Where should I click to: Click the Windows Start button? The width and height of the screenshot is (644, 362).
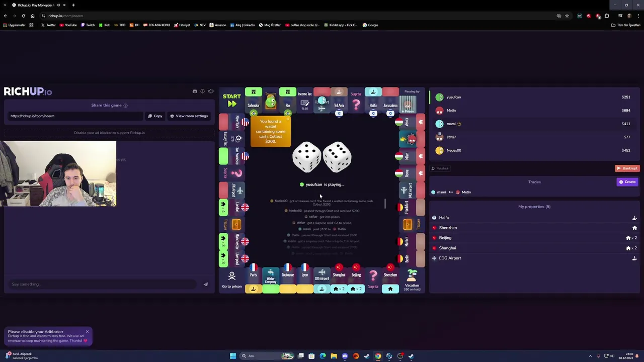(233, 356)
